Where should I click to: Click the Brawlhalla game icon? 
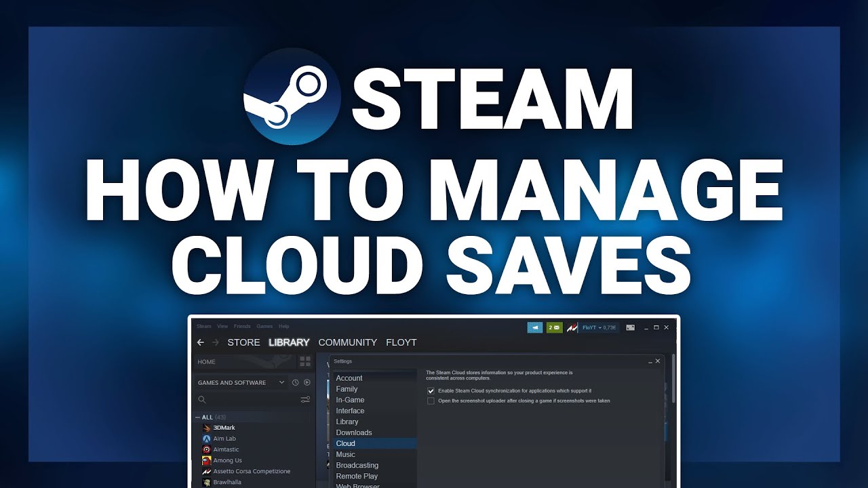coord(207,482)
